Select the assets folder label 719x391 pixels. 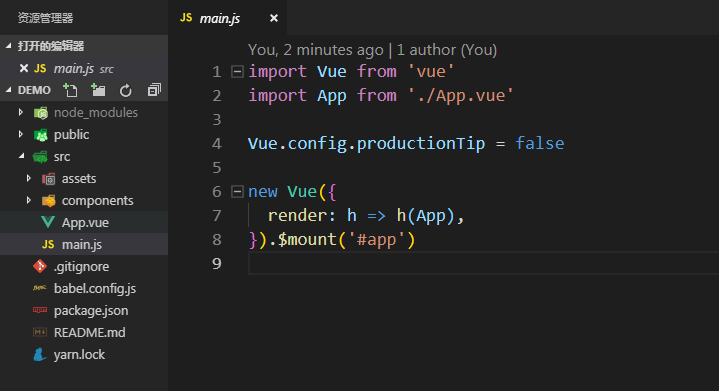click(x=79, y=178)
